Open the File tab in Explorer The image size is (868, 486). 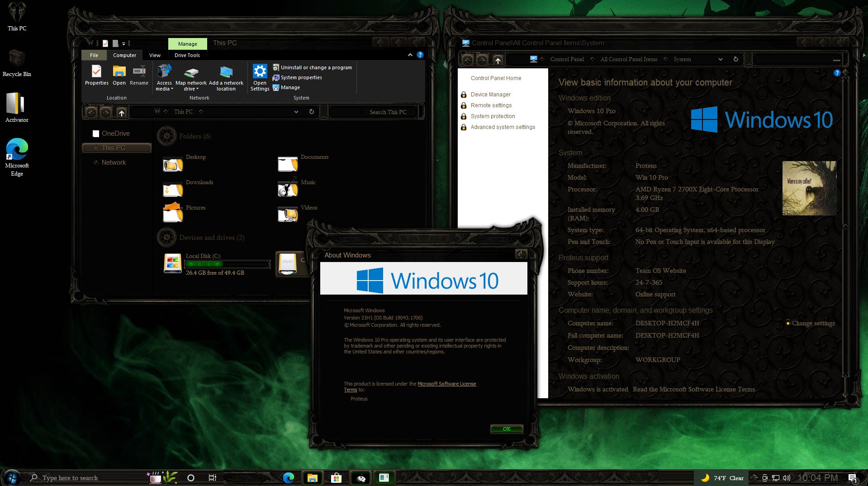pyautogui.click(x=94, y=55)
